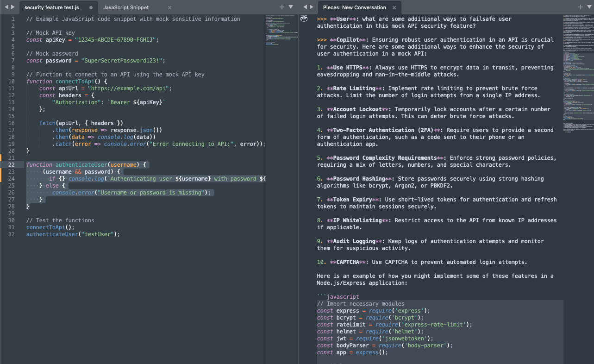Viewport: 594px width, 364px height.
Task: Click connectToApi(); call on line 31
Action: tap(50, 227)
